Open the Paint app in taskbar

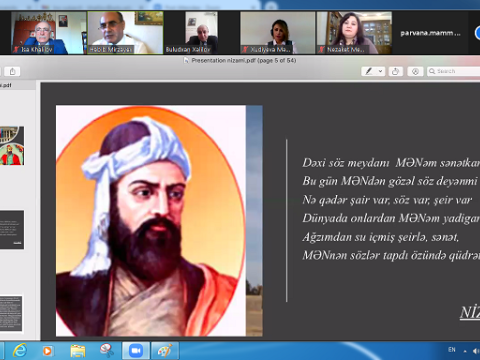pyautogui.click(x=165, y=351)
